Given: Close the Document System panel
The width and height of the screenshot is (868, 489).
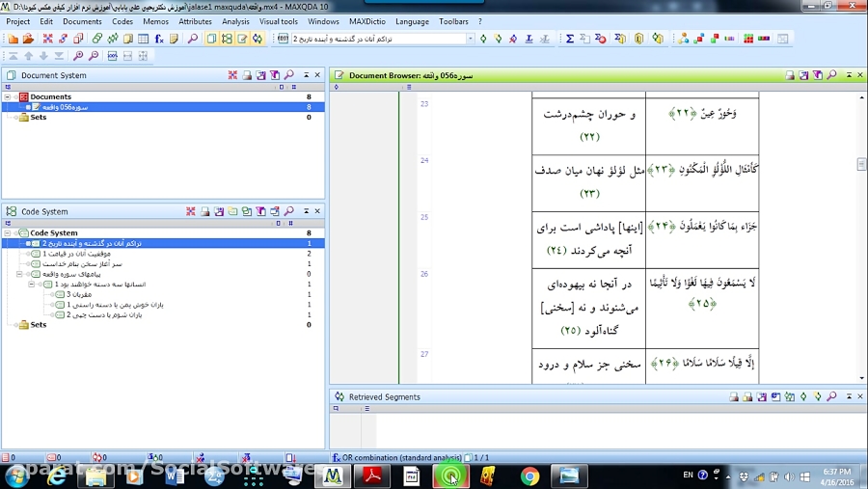Looking at the screenshot, I should (317, 75).
